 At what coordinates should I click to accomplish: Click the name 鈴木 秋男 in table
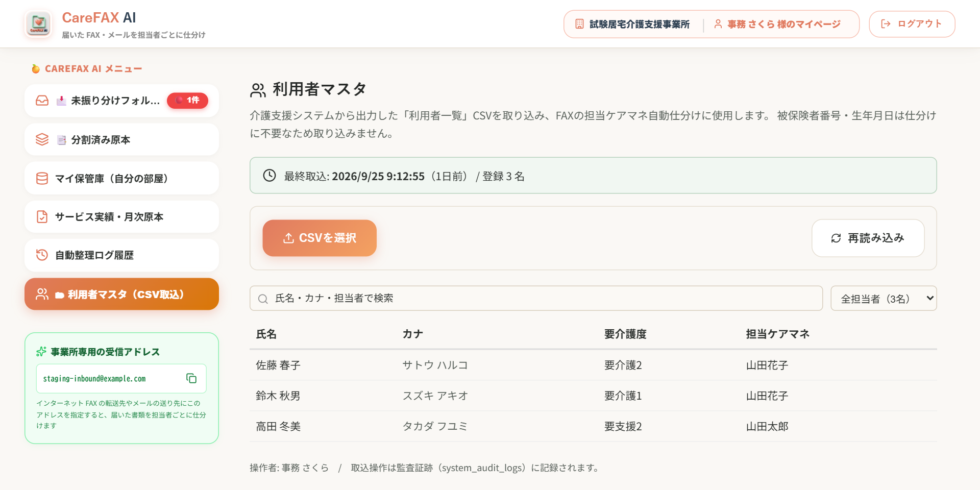pos(278,396)
